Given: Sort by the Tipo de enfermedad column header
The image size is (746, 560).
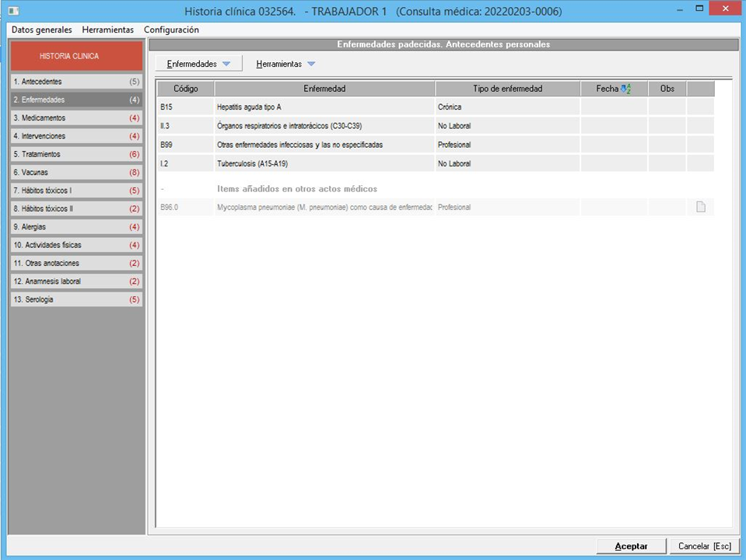Looking at the screenshot, I should (507, 89).
